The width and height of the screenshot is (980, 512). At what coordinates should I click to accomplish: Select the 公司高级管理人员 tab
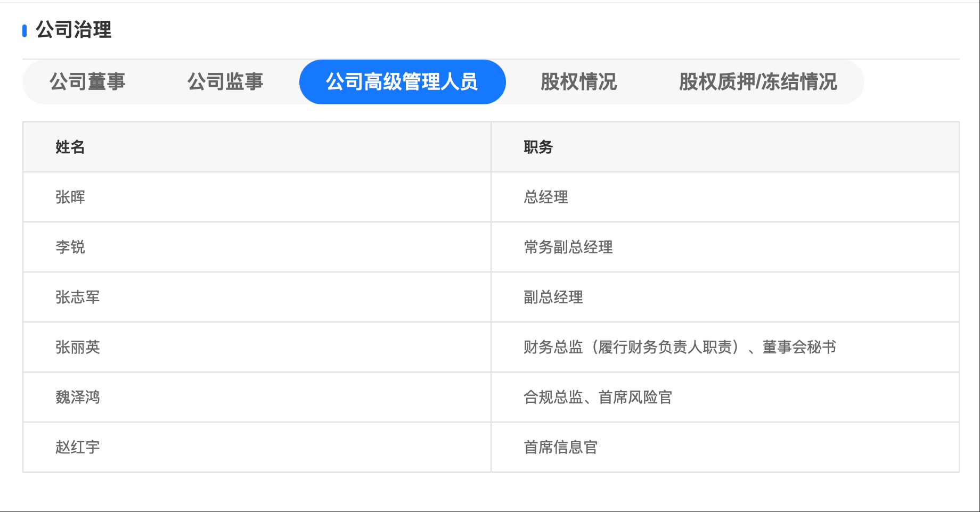click(x=402, y=82)
